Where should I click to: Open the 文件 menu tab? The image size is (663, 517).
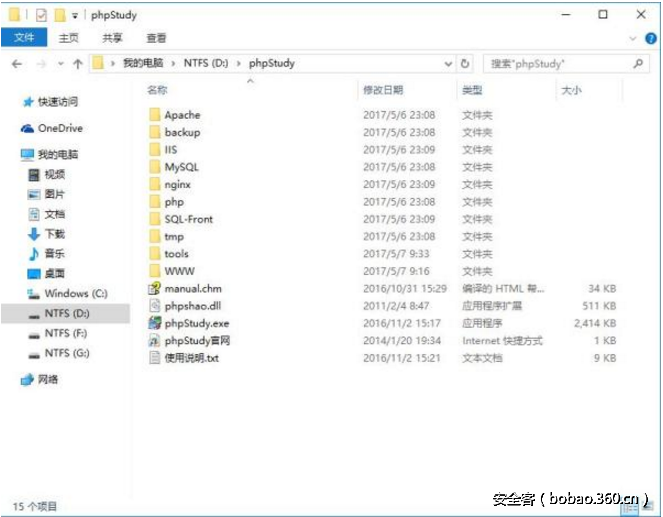pos(24,38)
